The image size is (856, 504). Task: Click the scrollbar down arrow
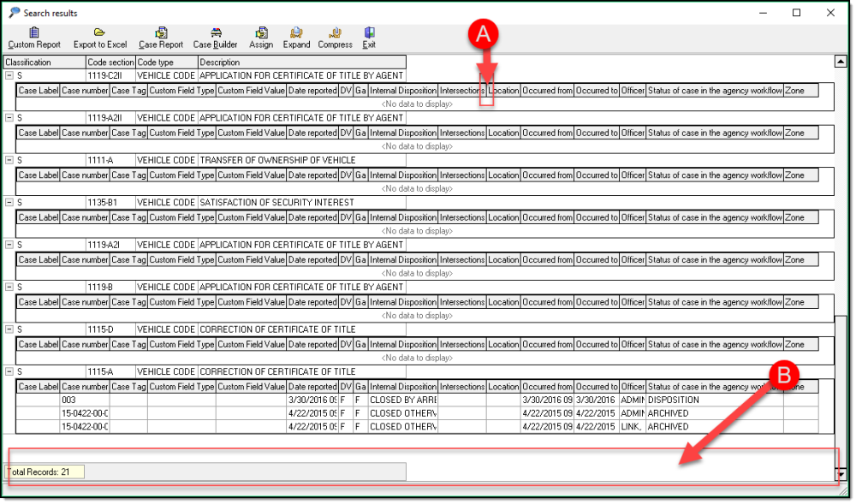coord(841,473)
